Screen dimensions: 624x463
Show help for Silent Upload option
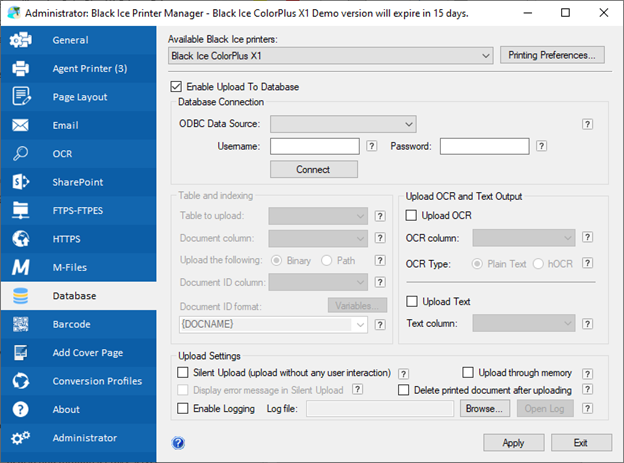pyautogui.click(x=403, y=374)
